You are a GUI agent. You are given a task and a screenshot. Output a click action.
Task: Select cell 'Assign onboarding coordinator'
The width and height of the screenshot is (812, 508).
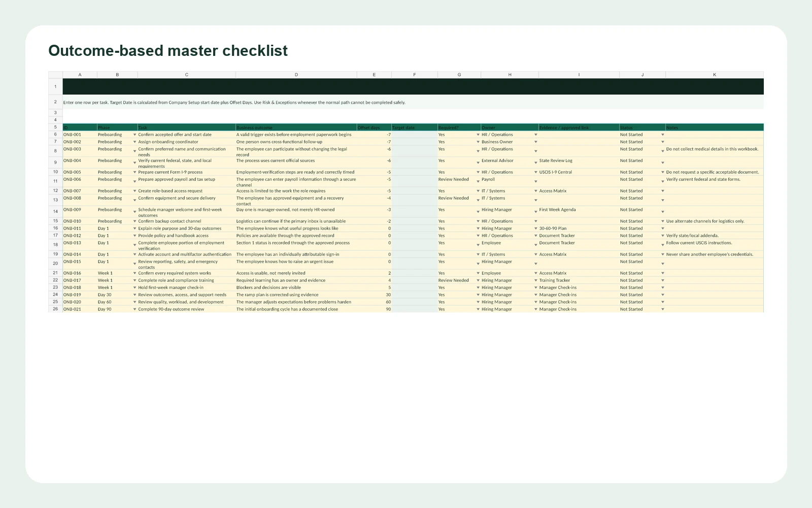186,142
